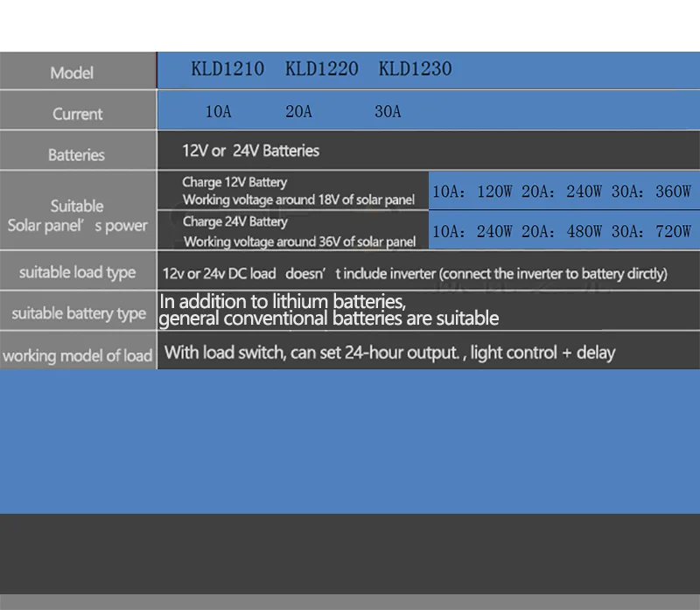Click "30A" in the Current row
The image size is (700, 610).
point(388,111)
